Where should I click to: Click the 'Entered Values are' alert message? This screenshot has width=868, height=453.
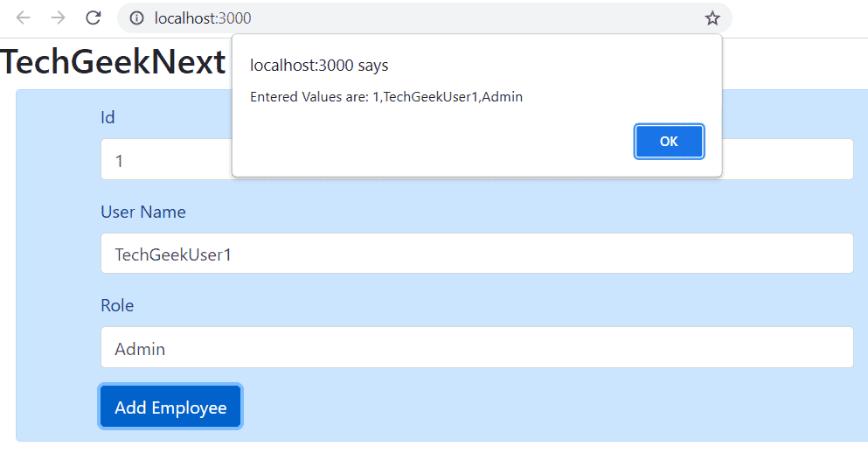click(x=386, y=97)
